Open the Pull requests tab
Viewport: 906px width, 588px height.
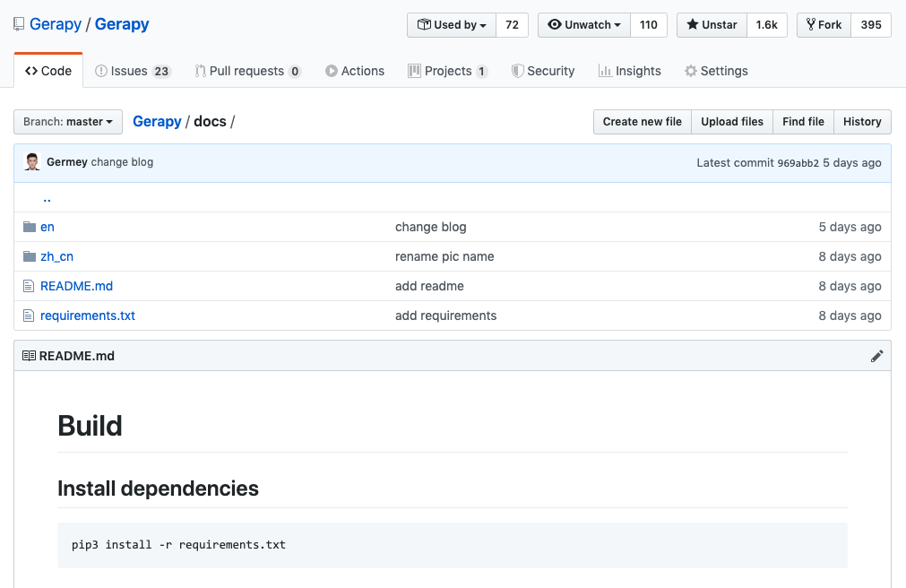pos(248,71)
